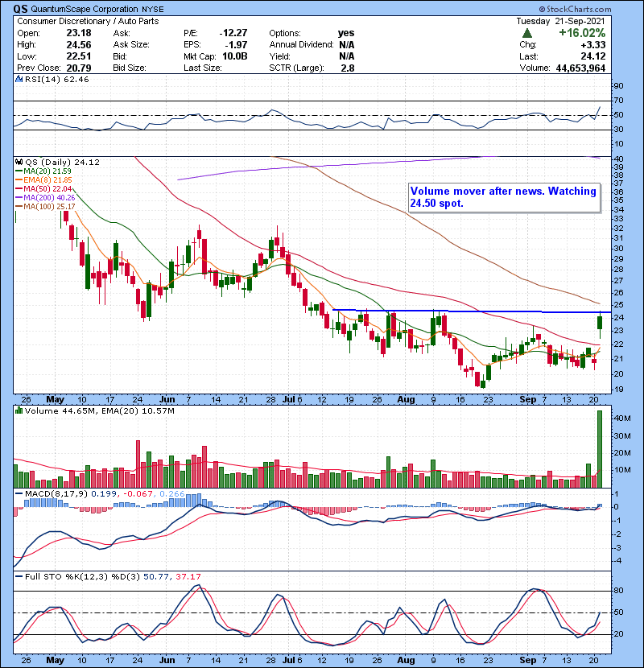644x668 pixels.
Task: Click the QS ticker symbol in header
Action: point(20,9)
